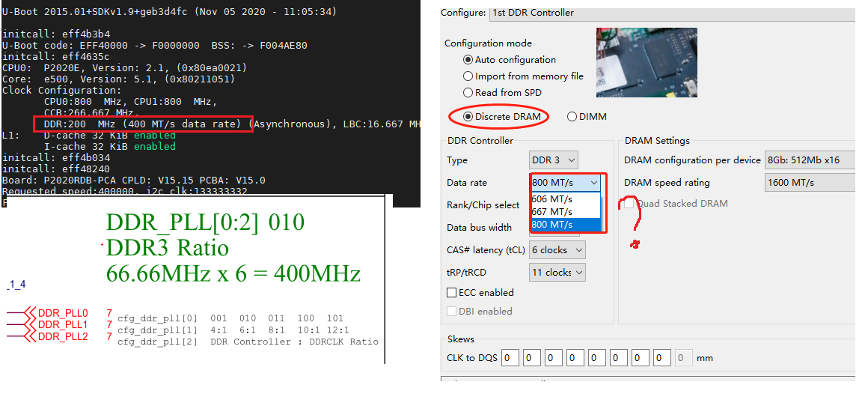Click the '12:1' ratio in schematic table
This screenshot has width=868, height=400.
tap(338, 330)
